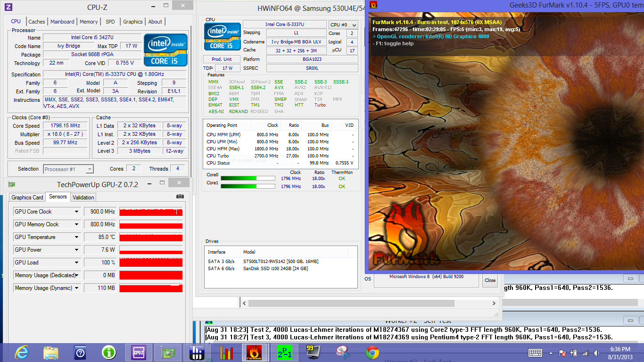The height and width of the screenshot is (362, 644).
Task: Click the Core1 green usage bar
Action: (248, 186)
